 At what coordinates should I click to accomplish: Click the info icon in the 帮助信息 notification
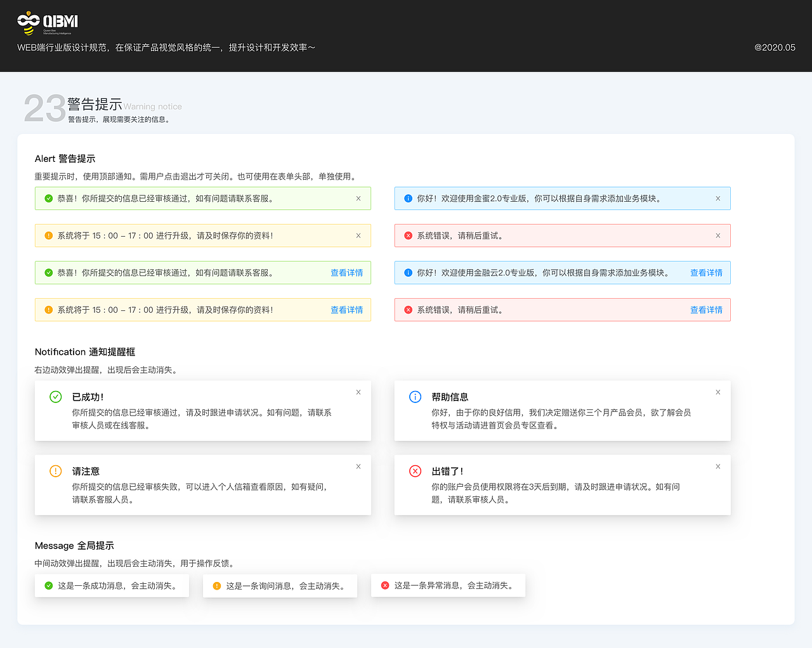tap(415, 397)
